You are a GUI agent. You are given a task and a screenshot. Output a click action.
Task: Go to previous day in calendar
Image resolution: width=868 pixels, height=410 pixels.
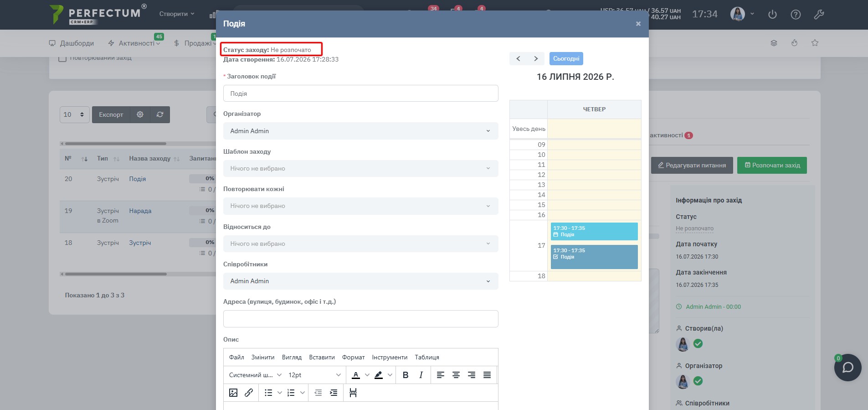pos(518,59)
